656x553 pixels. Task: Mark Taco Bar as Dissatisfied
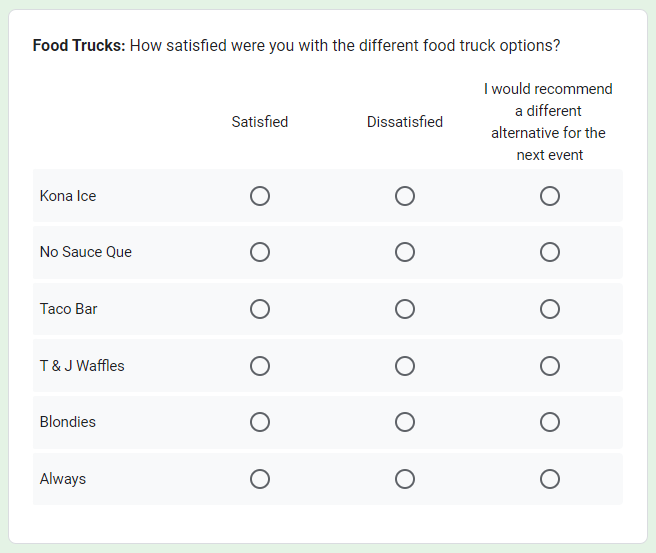tap(405, 309)
